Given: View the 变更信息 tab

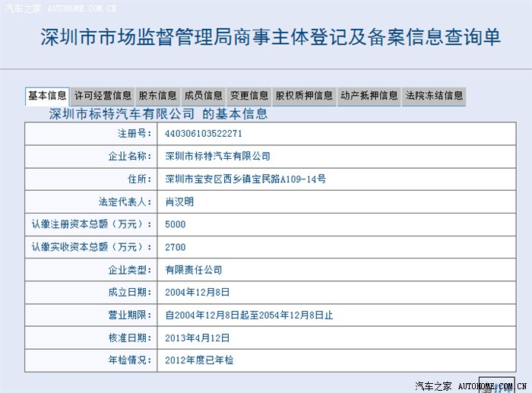Looking at the screenshot, I should click(x=249, y=97).
